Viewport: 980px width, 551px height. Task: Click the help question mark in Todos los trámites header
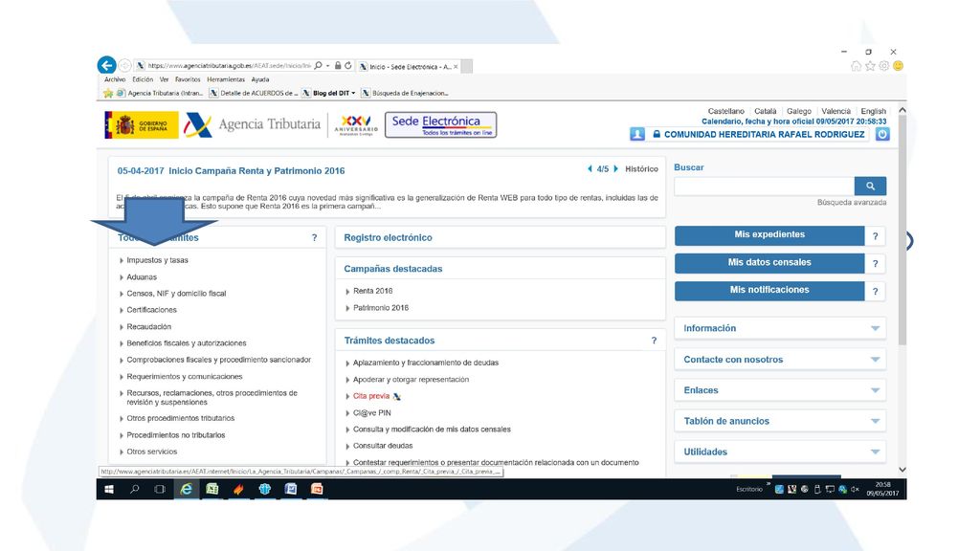(314, 237)
